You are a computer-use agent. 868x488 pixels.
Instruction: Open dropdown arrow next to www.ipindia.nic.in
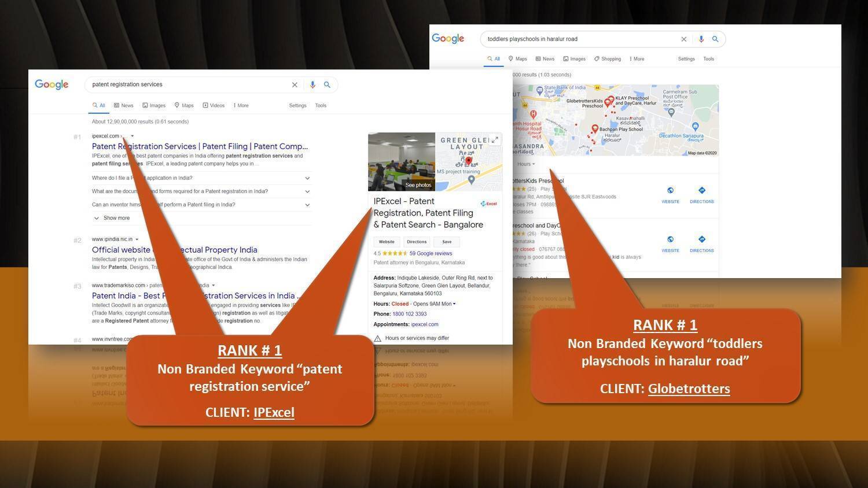(137, 239)
